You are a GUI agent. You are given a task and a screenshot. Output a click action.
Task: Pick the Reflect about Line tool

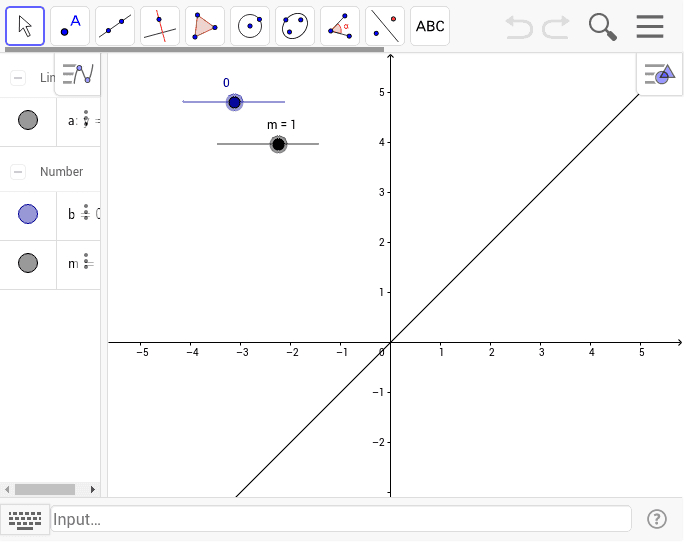coord(385,26)
